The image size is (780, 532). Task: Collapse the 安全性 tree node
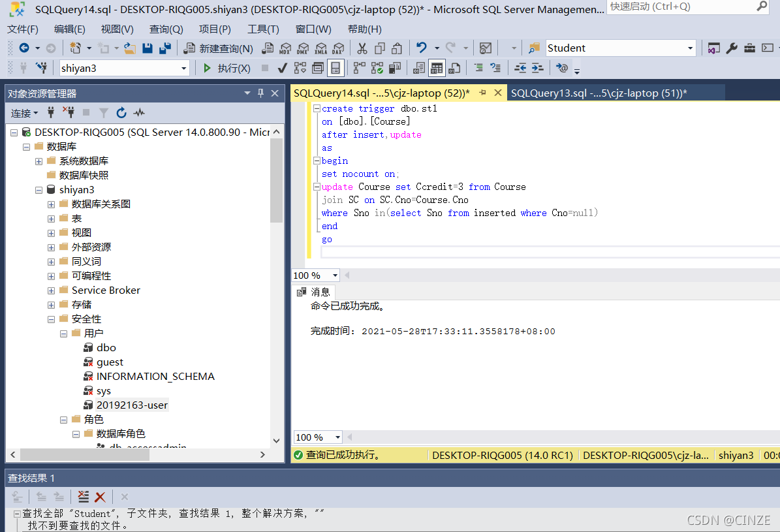point(51,319)
